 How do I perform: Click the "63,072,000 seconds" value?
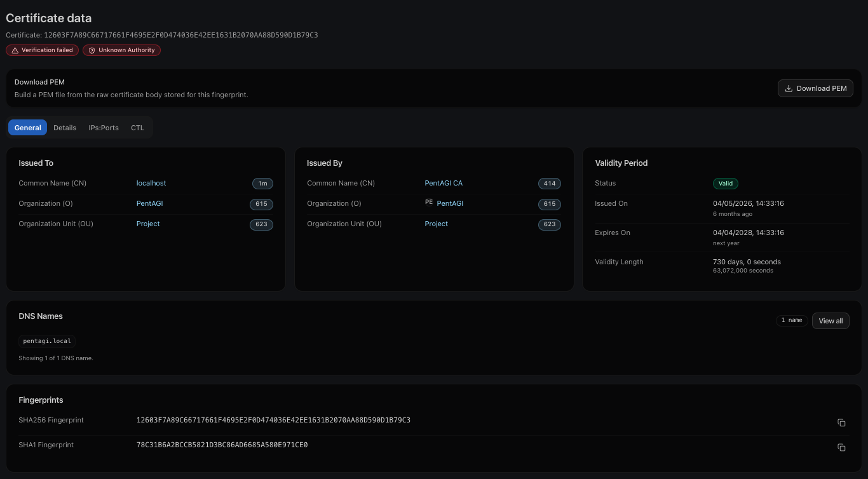click(x=743, y=271)
